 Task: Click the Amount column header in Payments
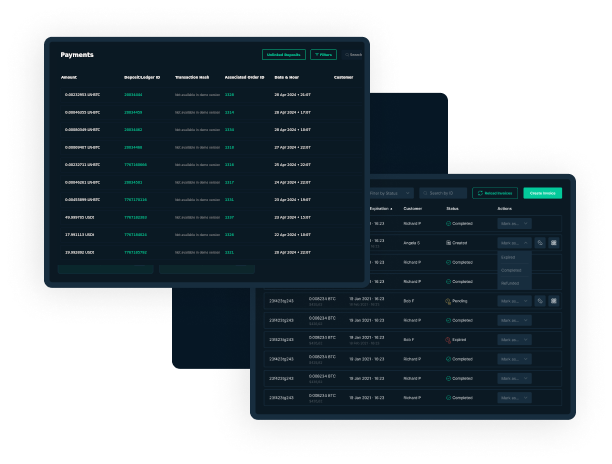69,77
